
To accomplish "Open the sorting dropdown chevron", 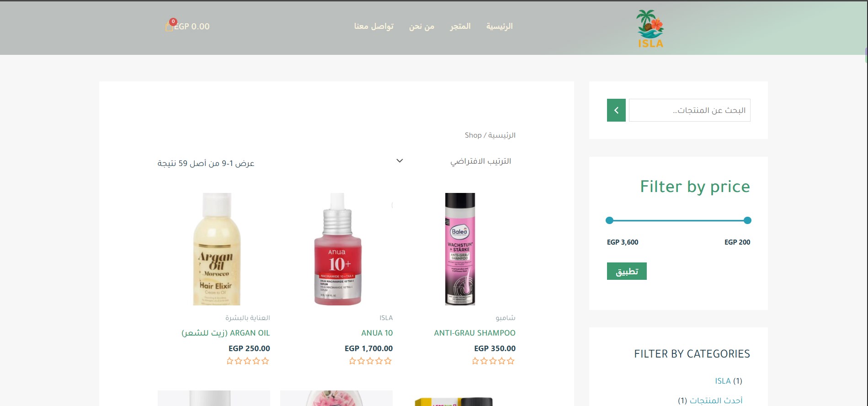I will [399, 161].
